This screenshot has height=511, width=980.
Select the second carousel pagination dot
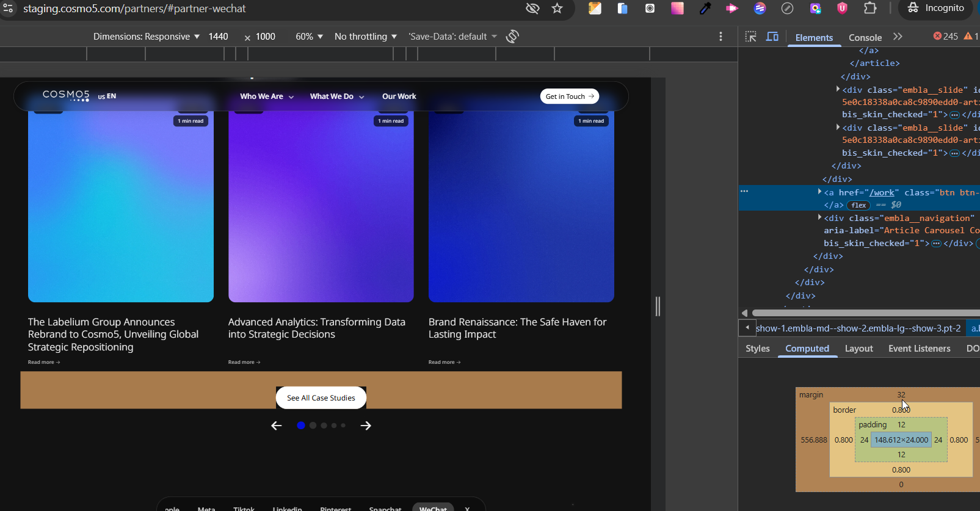tap(313, 426)
